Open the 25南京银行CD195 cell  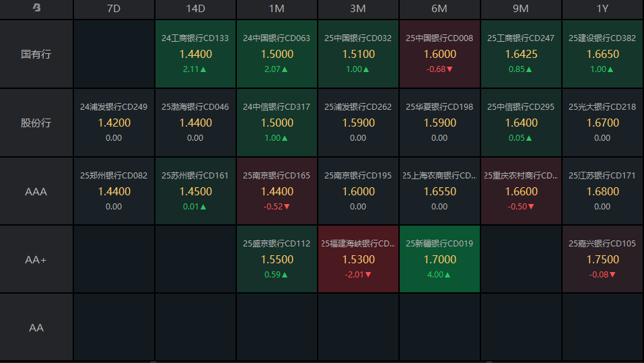[x=358, y=191]
